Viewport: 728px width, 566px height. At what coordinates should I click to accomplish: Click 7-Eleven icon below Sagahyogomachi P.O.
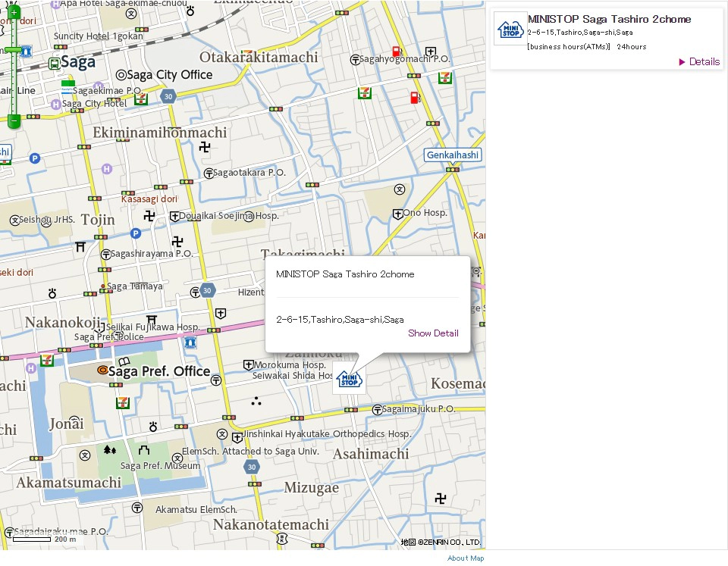(365, 92)
